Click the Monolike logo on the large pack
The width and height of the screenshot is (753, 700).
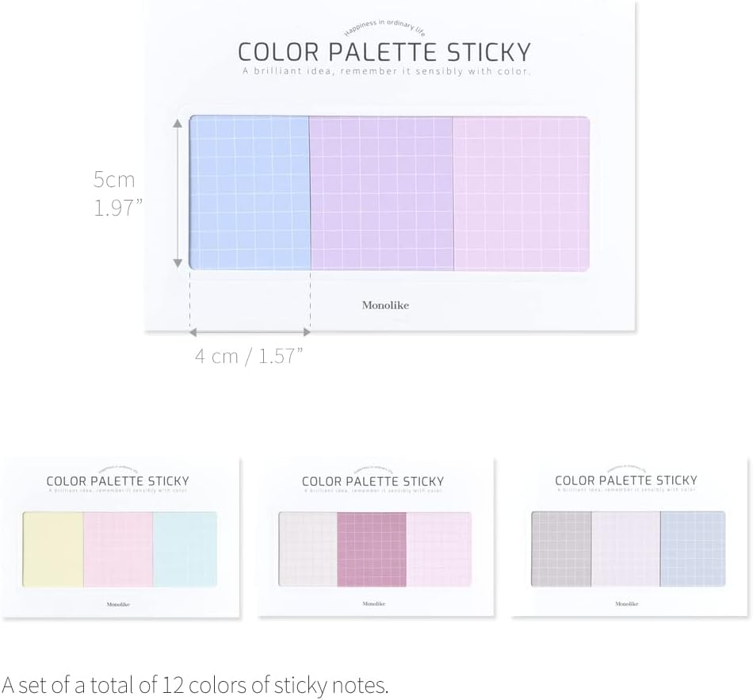coord(385,305)
